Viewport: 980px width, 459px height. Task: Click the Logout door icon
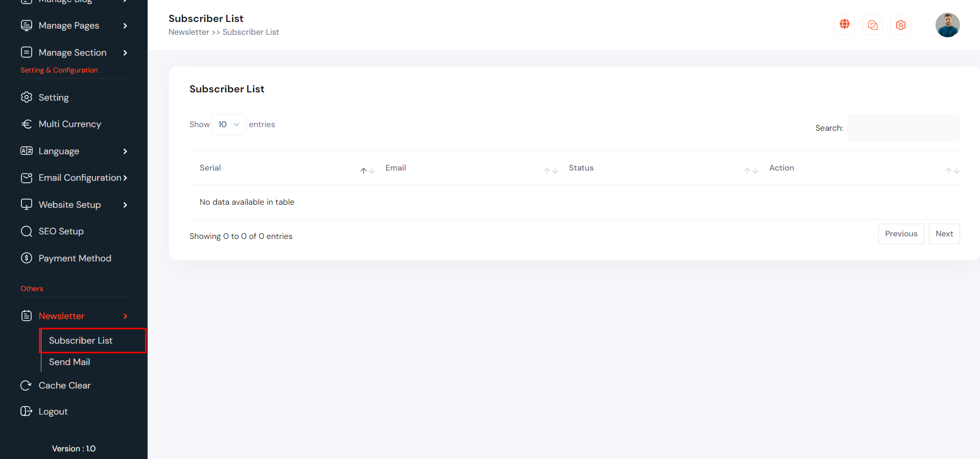[26, 412]
